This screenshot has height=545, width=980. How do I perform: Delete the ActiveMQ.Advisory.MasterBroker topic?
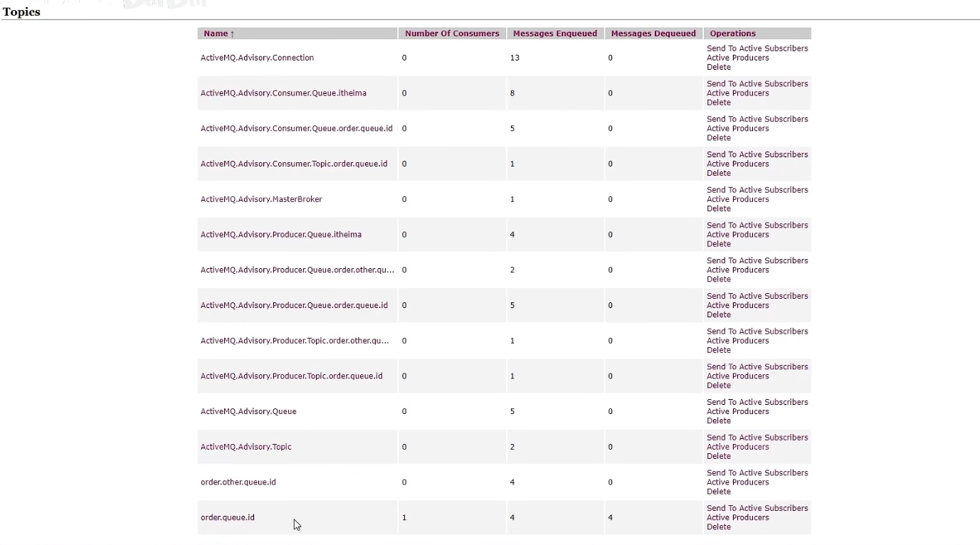coord(719,208)
